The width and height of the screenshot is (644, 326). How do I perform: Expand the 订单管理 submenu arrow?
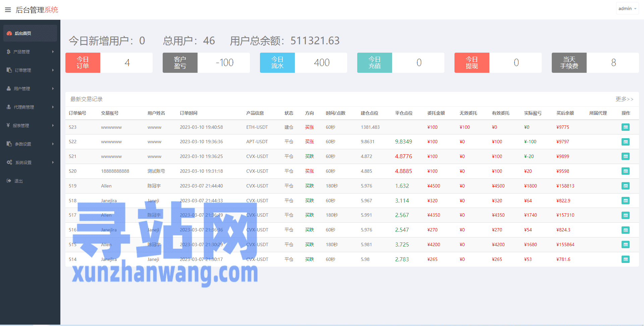(53, 70)
